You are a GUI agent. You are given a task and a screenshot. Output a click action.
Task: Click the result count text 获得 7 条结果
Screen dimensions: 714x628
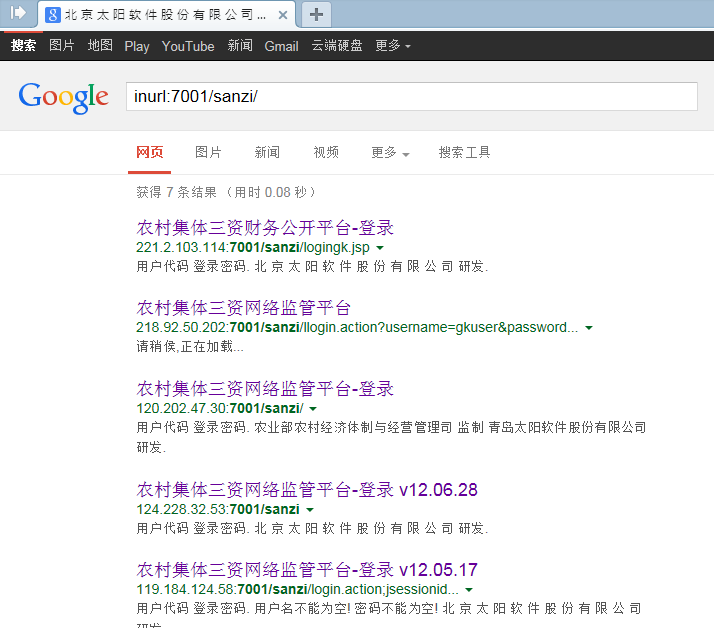pos(176,192)
